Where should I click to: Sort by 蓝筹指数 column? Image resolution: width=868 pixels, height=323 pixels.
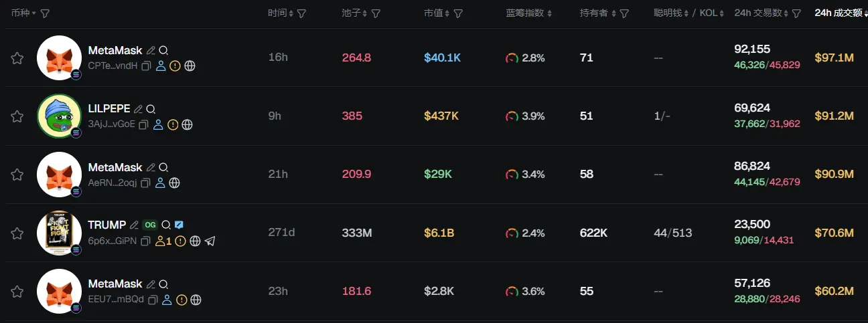(x=549, y=13)
